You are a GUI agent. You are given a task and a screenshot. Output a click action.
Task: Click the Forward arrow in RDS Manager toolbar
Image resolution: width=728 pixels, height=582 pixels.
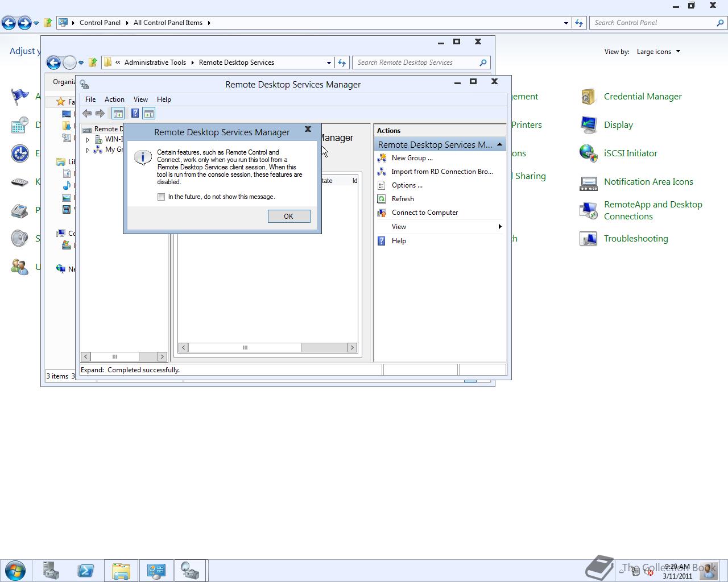100,114
